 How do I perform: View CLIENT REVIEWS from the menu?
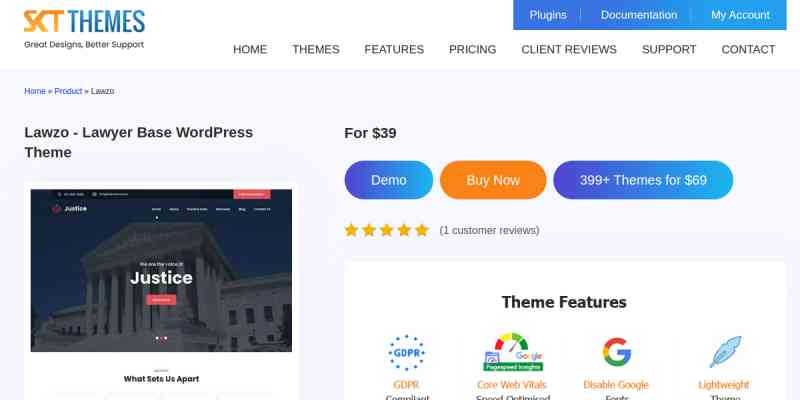click(x=569, y=49)
